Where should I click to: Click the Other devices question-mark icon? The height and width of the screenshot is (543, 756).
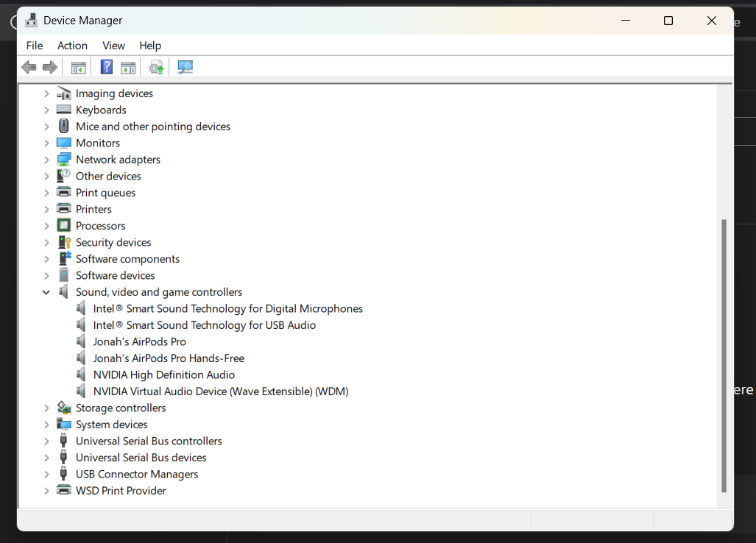(x=63, y=176)
